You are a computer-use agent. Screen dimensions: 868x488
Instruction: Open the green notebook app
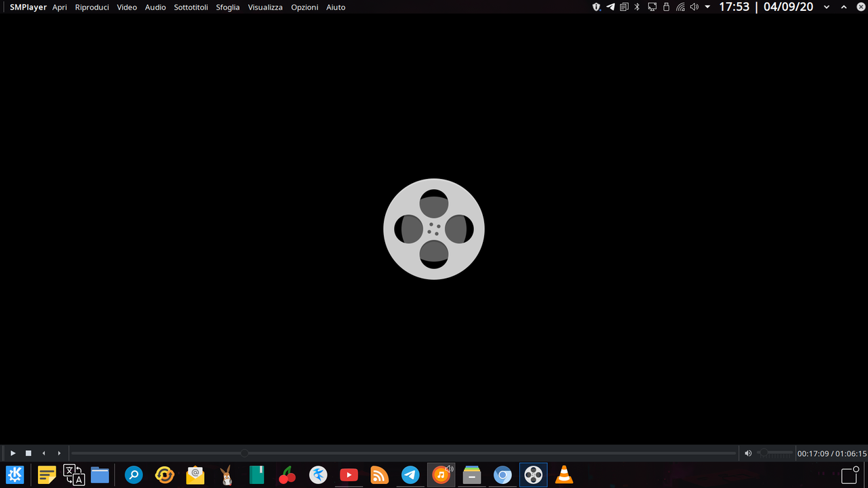click(256, 475)
